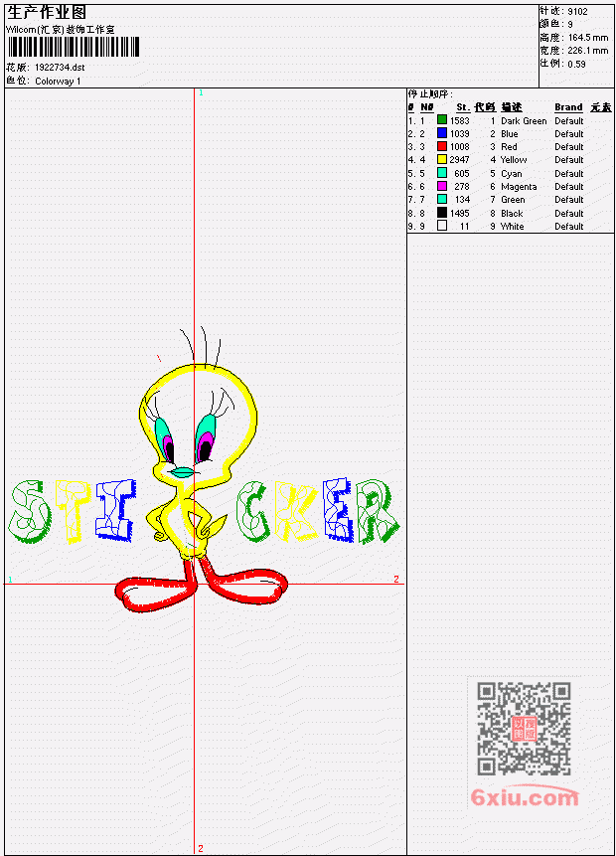Click the 'Cyan' color name
The image size is (616, 856).
(512, 174)
